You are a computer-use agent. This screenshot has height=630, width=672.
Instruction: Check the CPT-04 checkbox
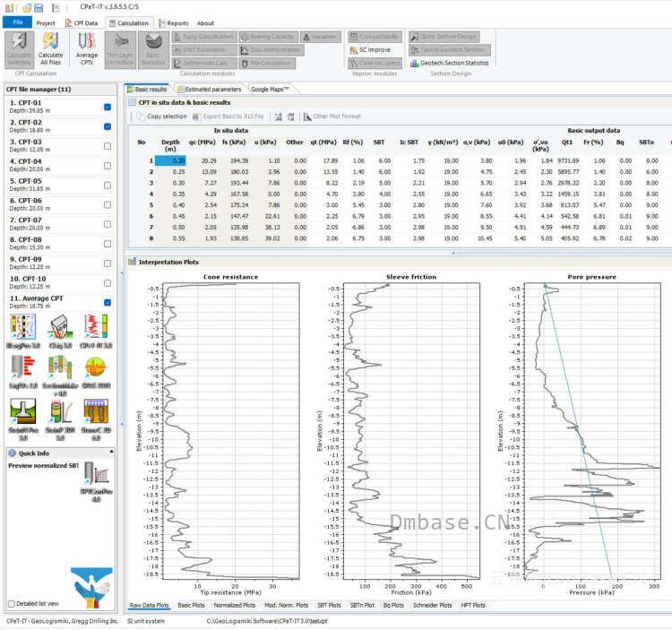coord(108,166)
